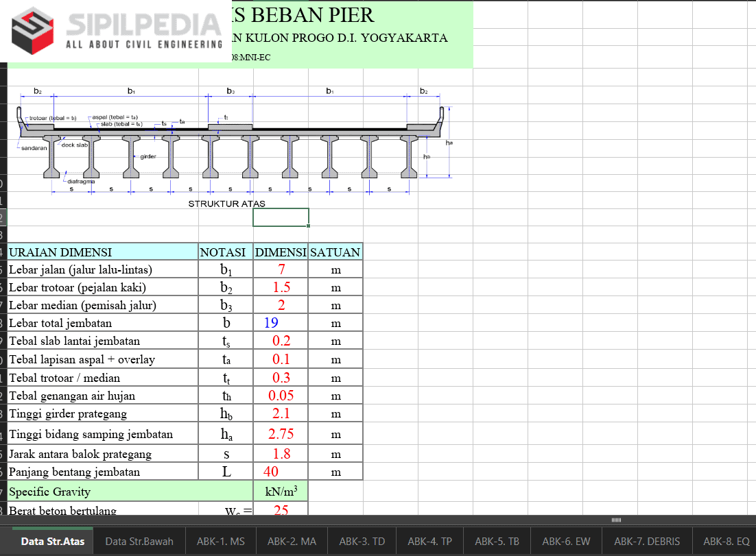756x556 pixels.
Task: Go to the ABK-2. MA sheet tab
Action: pyautogui.click(x=292, y=541)
